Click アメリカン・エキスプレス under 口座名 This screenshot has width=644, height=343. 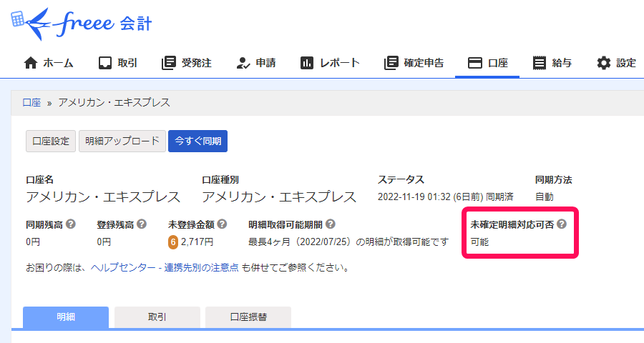pos(102,197)
